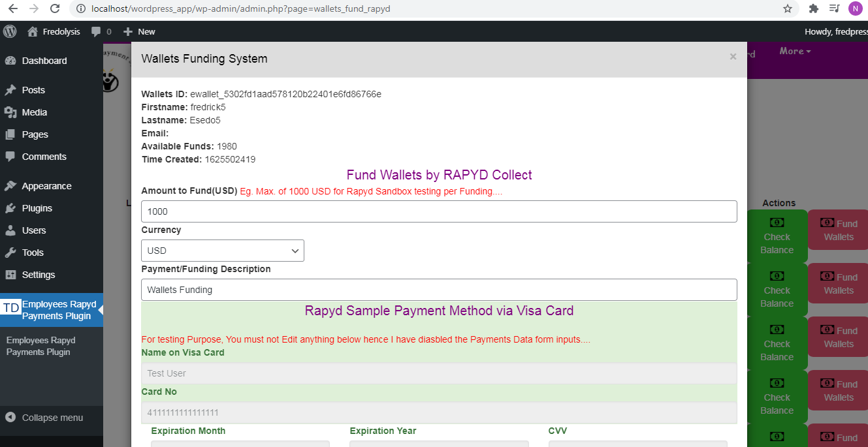Click the disabled Name on Visa Card field
This screenshot has height=447, width=868.
click(439, 373)
